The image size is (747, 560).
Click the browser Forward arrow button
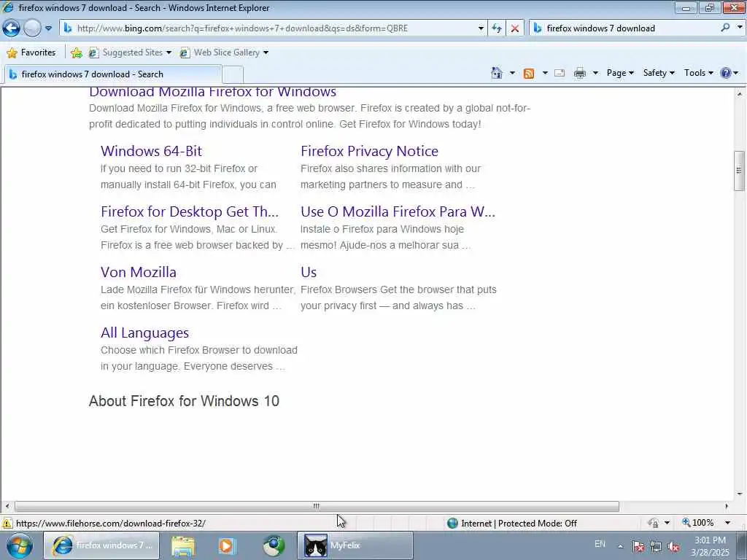(32, 28)
